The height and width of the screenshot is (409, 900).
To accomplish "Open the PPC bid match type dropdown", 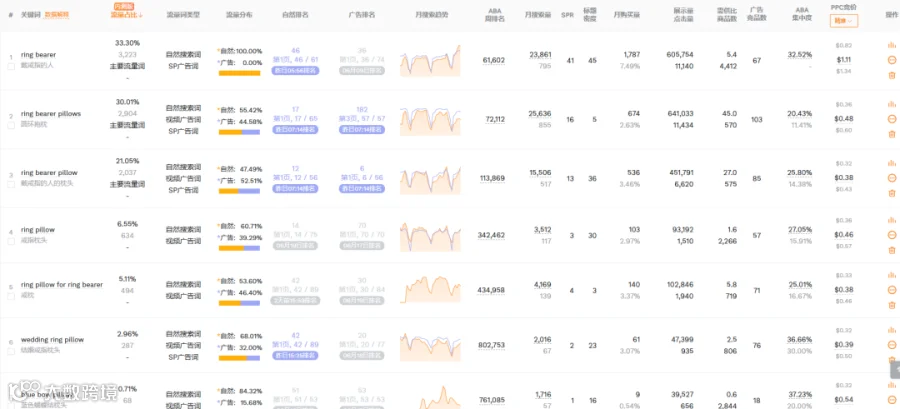I will (x=843, y=21).
